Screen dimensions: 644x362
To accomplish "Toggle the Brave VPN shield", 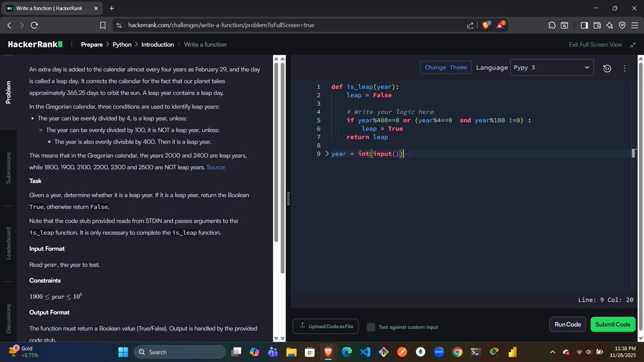I will (x=622, y=25).
